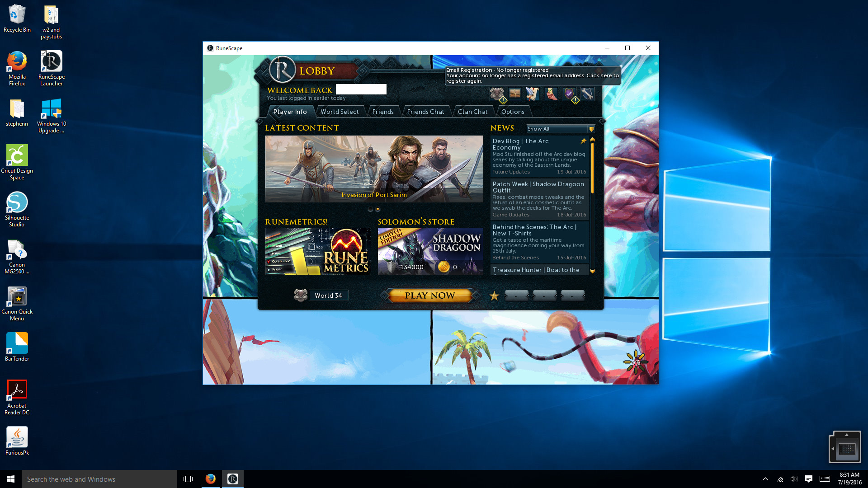The height and width of the screenshot is (488, 868).
Task: Select Windows 10 Upgrade desktop icon
Action: [x=52, y=116]
